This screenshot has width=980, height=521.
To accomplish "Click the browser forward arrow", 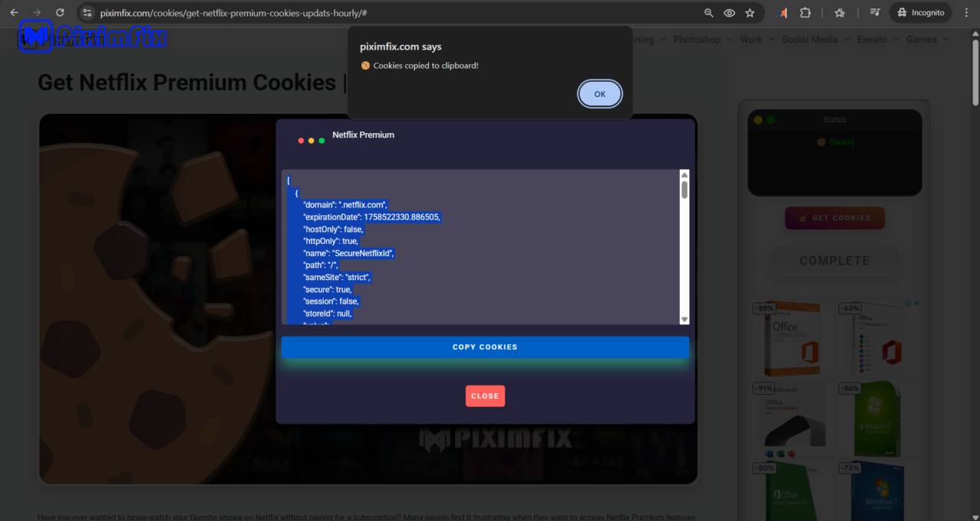I will (37, 13).
